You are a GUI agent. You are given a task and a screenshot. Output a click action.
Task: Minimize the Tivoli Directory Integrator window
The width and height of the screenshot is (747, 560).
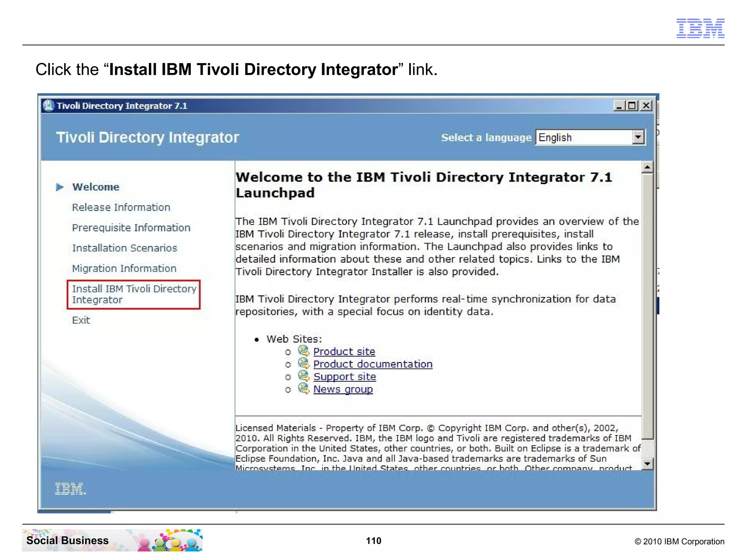tap(619, 106)
